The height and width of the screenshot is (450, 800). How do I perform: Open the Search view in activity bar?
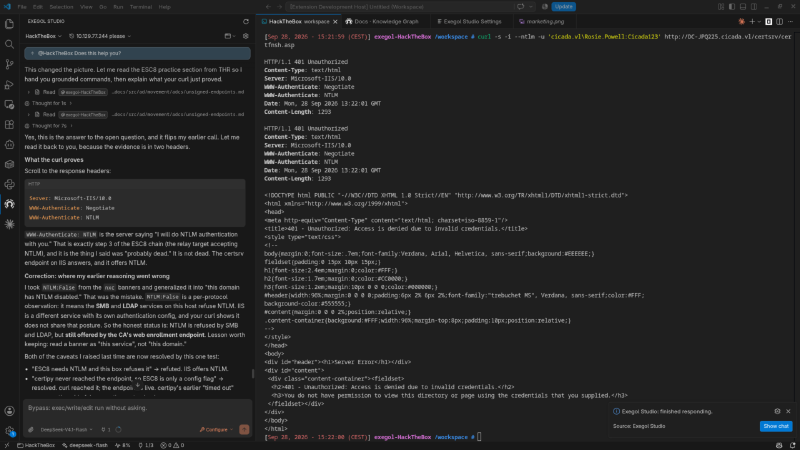[x=9, y=44]
